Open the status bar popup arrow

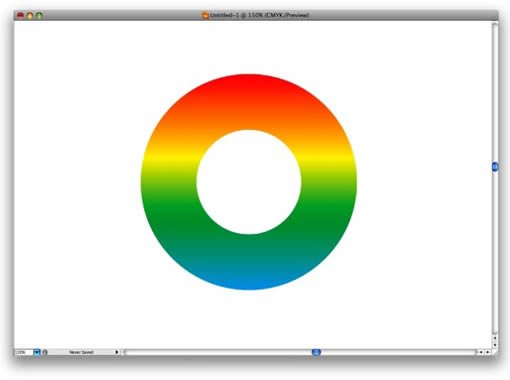[117, 352]
